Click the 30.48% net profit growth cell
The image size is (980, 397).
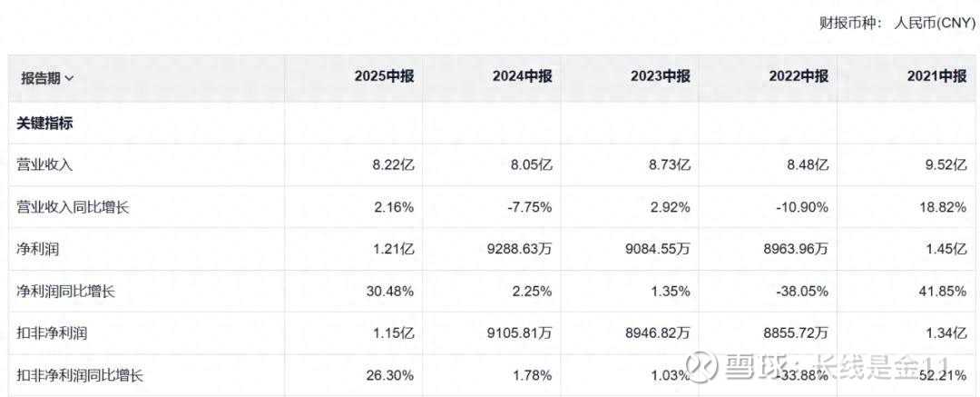388,291
